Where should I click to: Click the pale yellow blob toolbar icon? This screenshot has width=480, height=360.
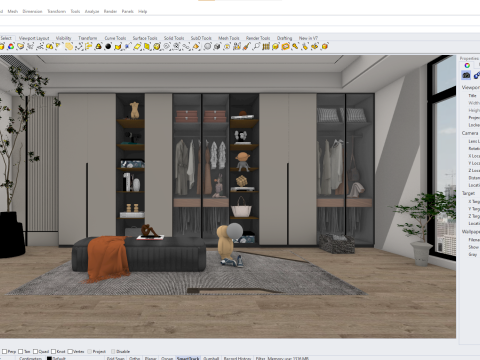(69, 46)
